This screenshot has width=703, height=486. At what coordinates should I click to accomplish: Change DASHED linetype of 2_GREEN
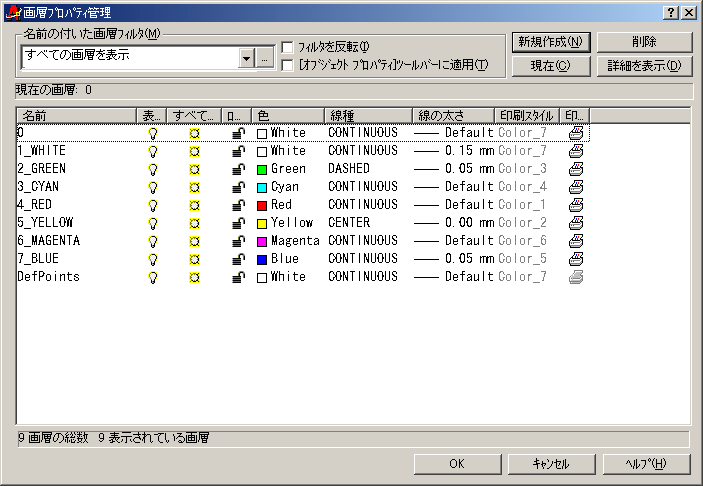coord(349,169)
